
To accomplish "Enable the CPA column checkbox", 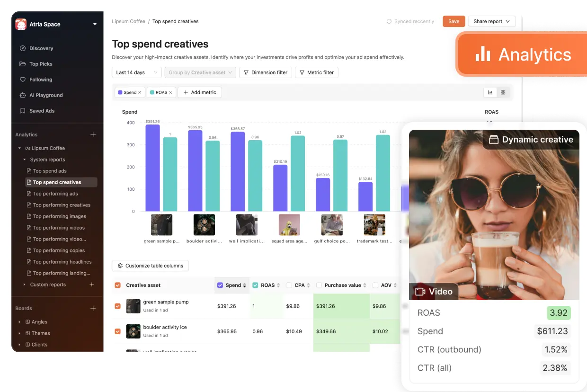I will [x=289, y=285].
